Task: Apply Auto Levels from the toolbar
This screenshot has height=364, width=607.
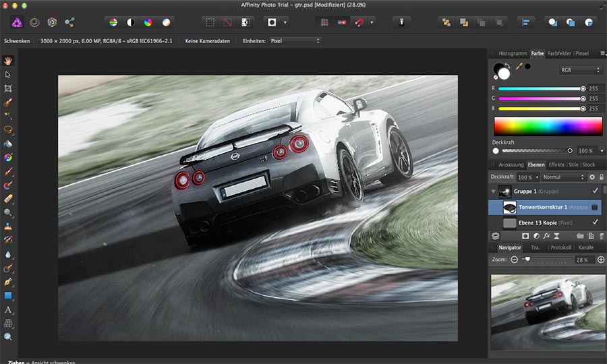Action: (113, 22)
